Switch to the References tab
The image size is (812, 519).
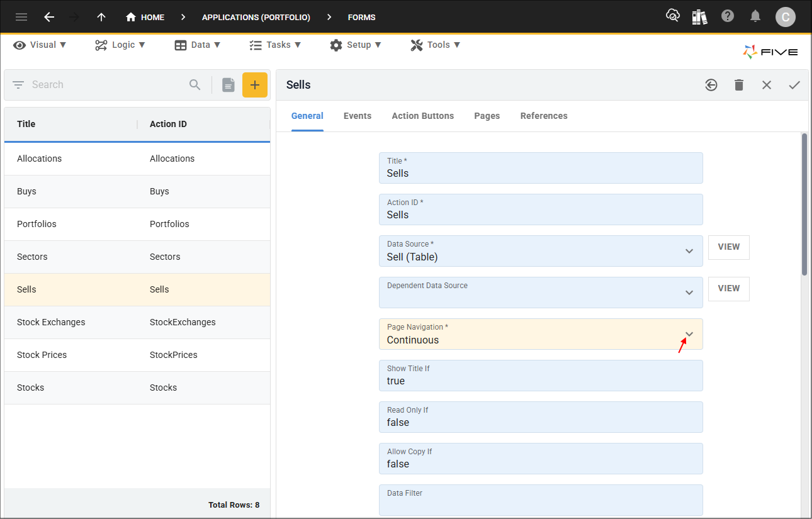point(544,116)
